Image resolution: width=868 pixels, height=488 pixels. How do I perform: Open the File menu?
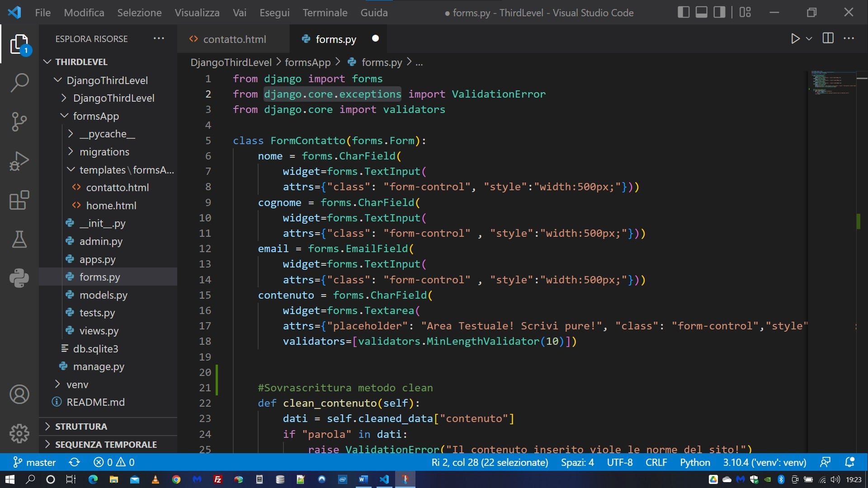tap(43, 13)
